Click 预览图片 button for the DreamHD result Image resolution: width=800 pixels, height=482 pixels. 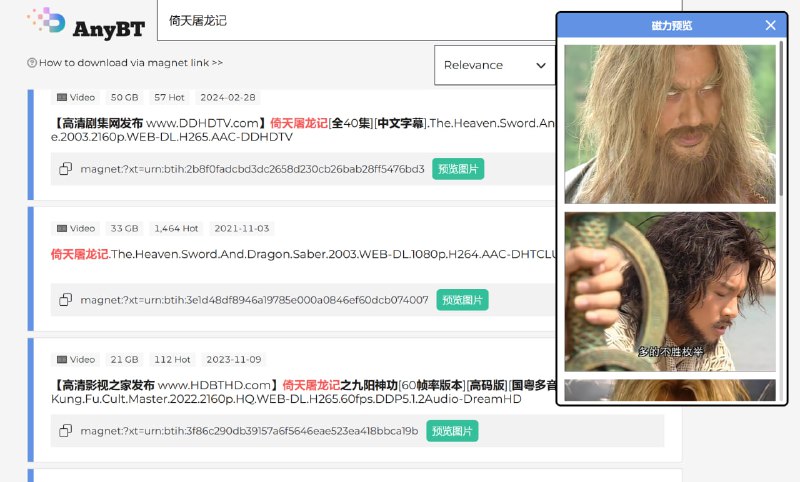(x=452, y=431)
